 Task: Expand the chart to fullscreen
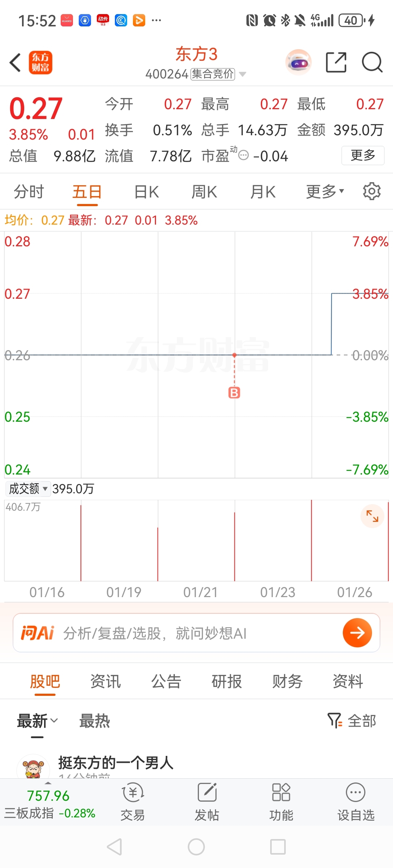coord(372,516)
